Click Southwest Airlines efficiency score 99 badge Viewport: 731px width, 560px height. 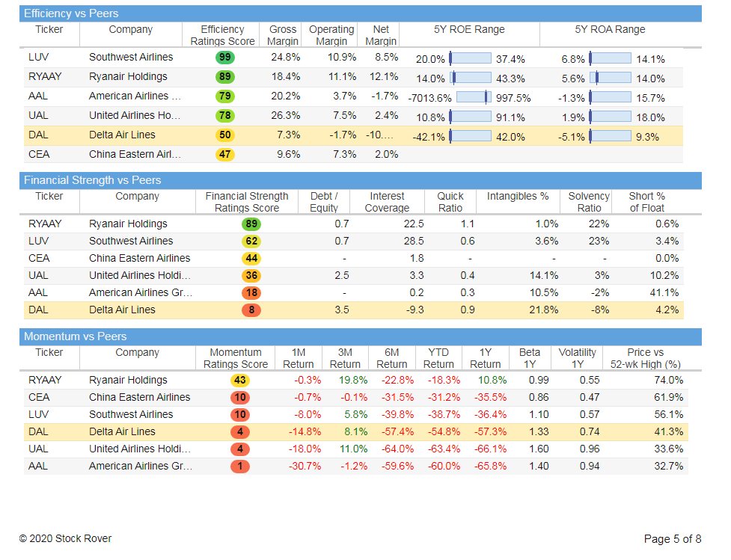(x=224, y=58)
